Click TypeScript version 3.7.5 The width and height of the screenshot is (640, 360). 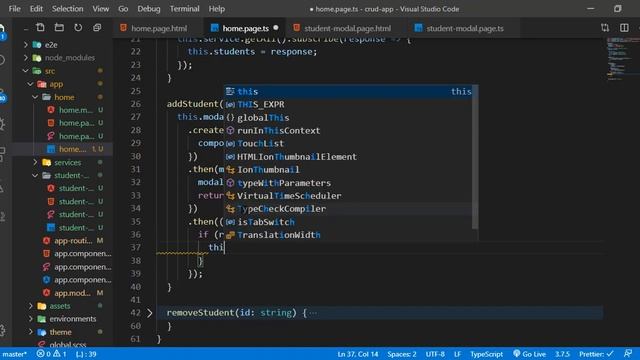pyautogui.click(x=562, y=354)
